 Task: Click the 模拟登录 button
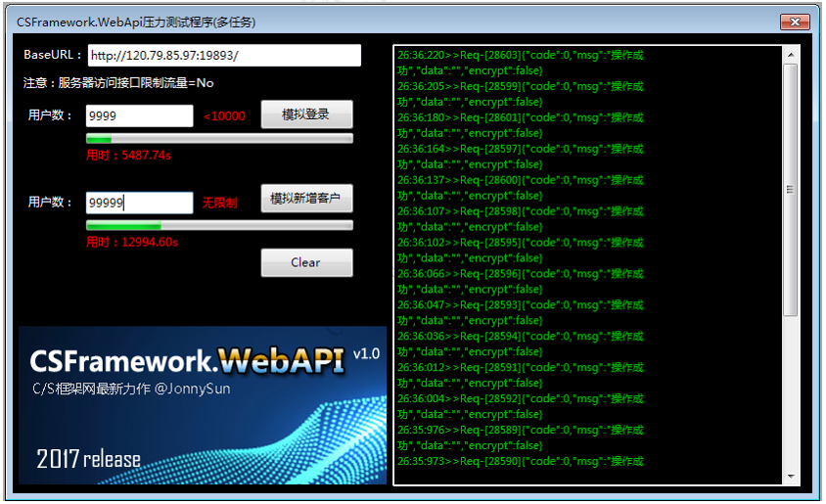pyautogui.click(x=306, y=115)
